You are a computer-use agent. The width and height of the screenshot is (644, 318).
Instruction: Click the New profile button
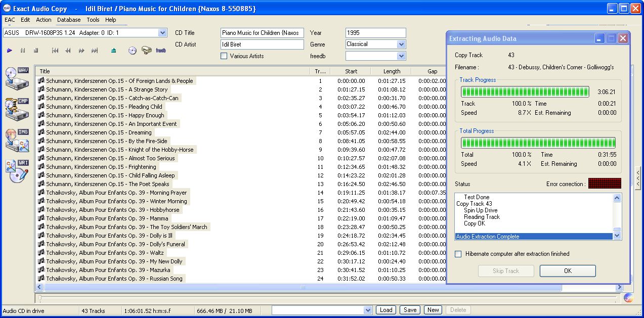pyautogui.click(x=433, y=310)
